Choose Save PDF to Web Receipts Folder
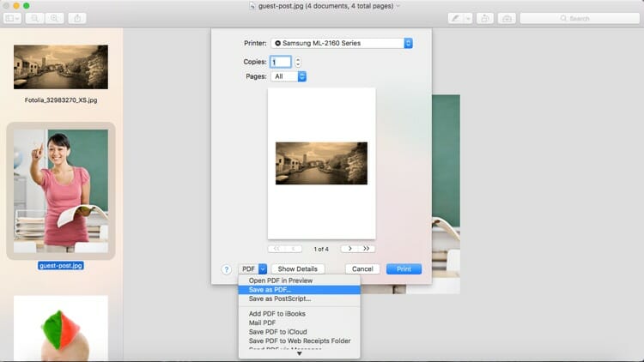This screenshot has height=362, width=644. click(300, 341)
